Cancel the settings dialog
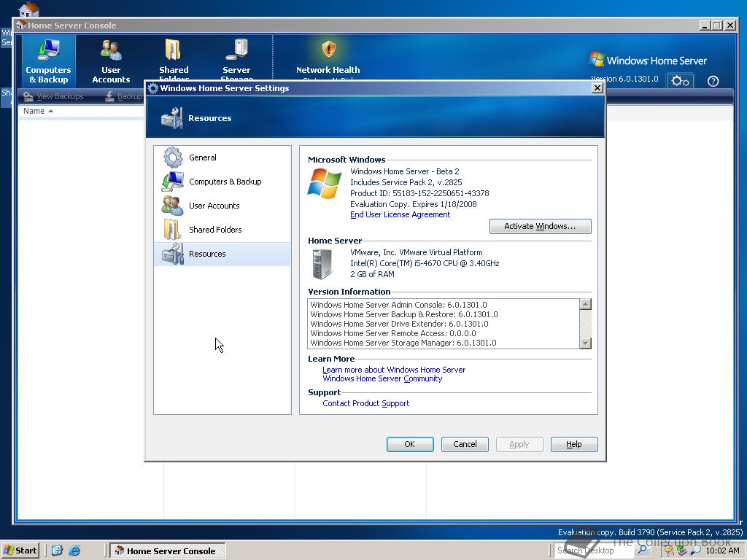 click(465, 444)
